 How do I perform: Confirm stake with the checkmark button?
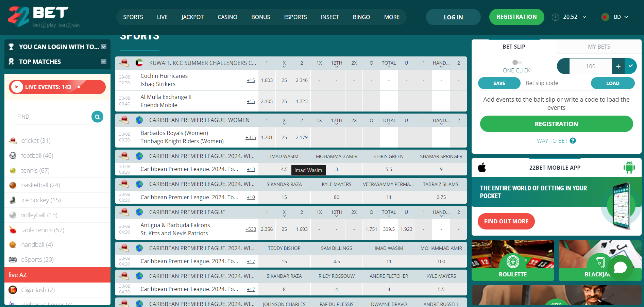pyautogui.click(x=631, y=66)
